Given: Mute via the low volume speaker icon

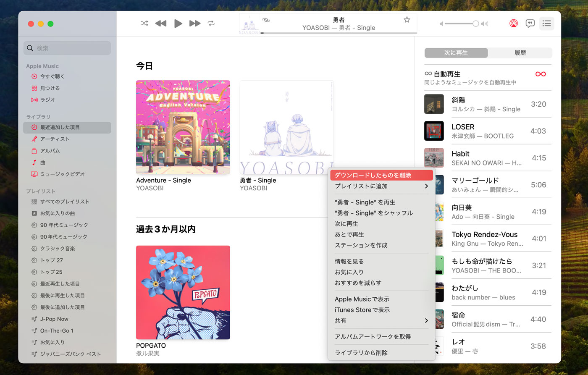Looking at the screenshot, I should (x=441, y=24).
